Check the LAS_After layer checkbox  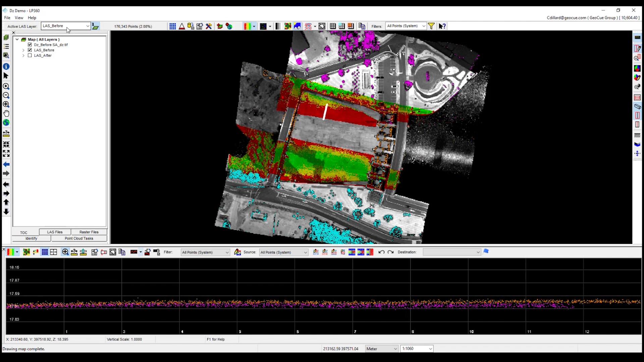pos(30,55)
